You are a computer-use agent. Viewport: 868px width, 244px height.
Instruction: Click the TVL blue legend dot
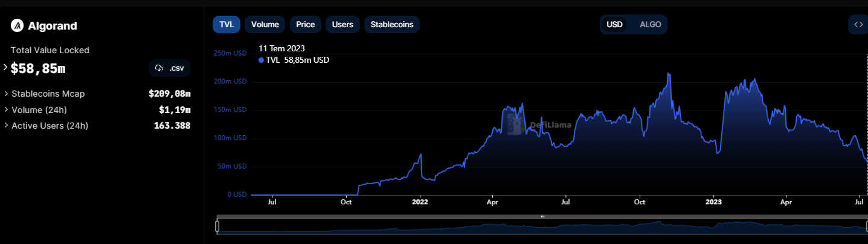(x=261, y=60)
